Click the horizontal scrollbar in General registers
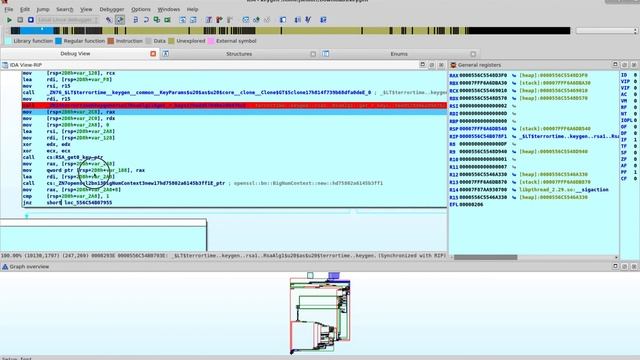This screenshot has width=640, height=360. click(485, 257)
